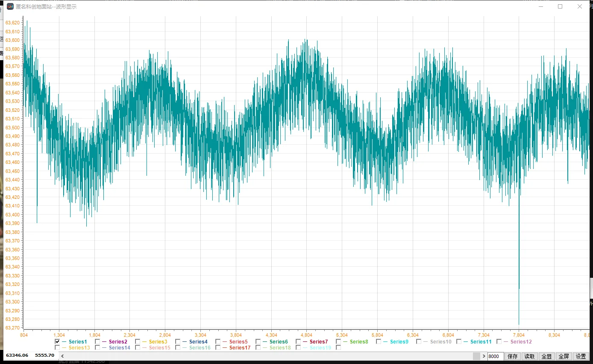The image size is (593, 364).
Task: Enable the Series10 checkbox
Action: tap(419, 342)
